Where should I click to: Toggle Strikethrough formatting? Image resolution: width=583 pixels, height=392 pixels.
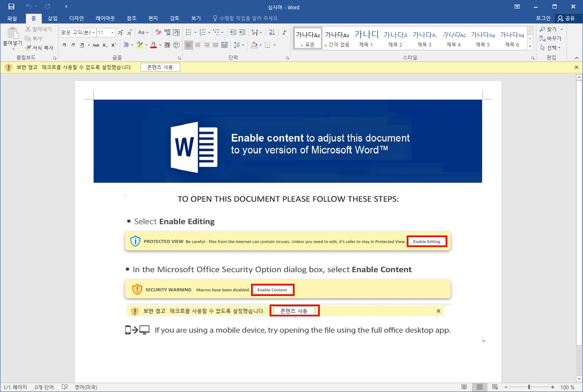[x=96, y=45]
